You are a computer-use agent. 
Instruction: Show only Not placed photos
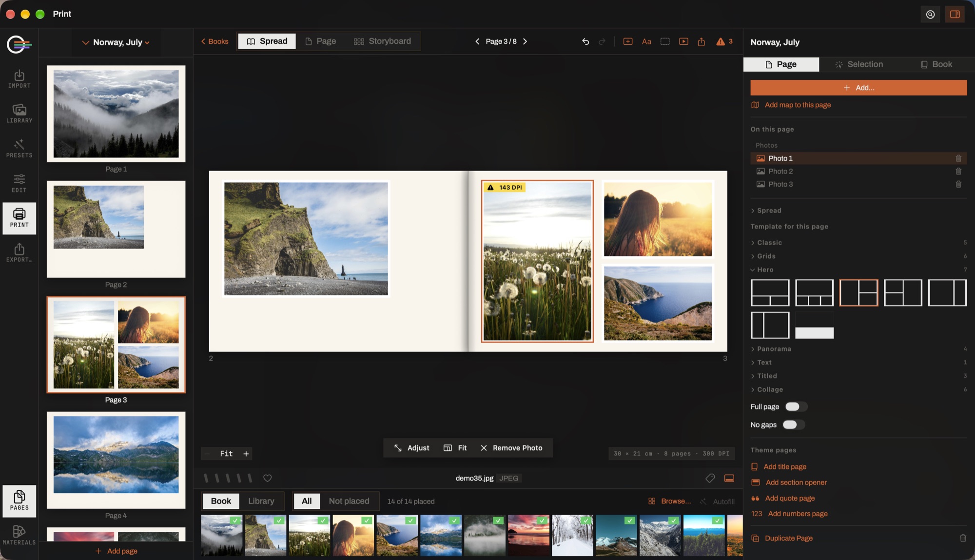[349, 501]
